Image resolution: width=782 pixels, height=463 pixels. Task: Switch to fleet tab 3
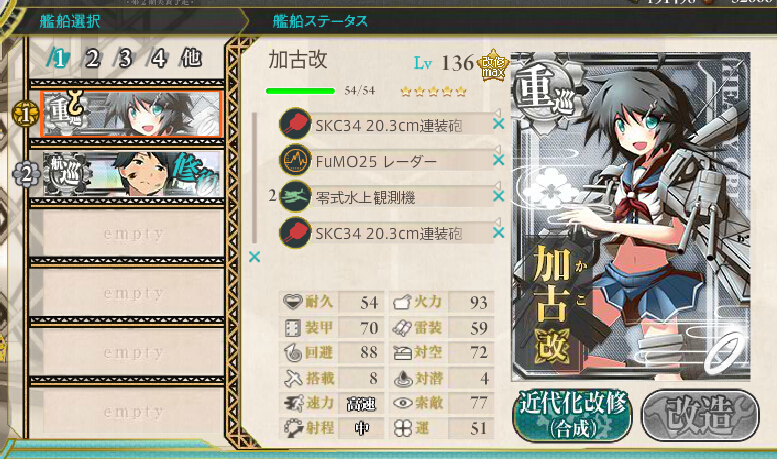pyautogui.click(x=125, y=58)
